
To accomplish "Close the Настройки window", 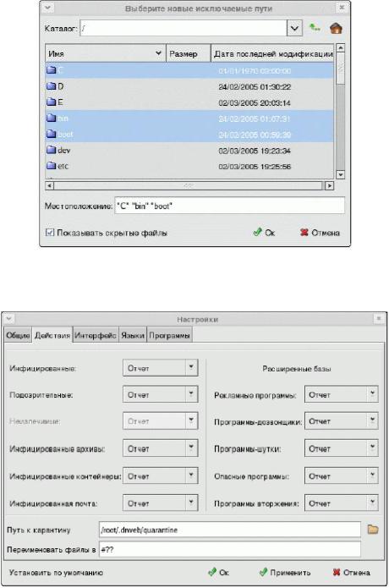I will click(379, 319).
